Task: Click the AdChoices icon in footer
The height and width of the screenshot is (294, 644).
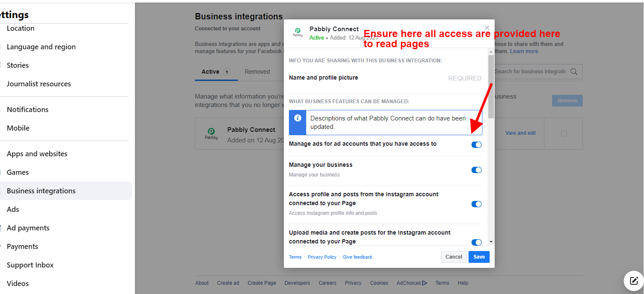Action: point(425,283)
